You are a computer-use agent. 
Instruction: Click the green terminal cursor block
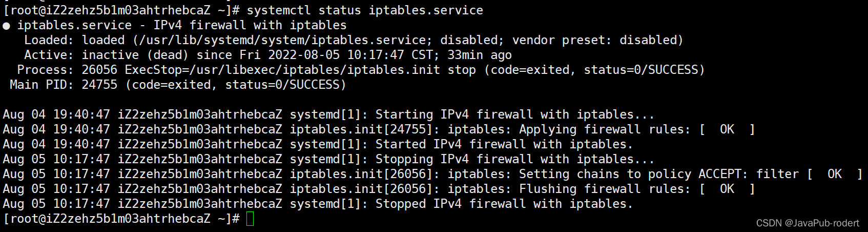tap(250, 219)
